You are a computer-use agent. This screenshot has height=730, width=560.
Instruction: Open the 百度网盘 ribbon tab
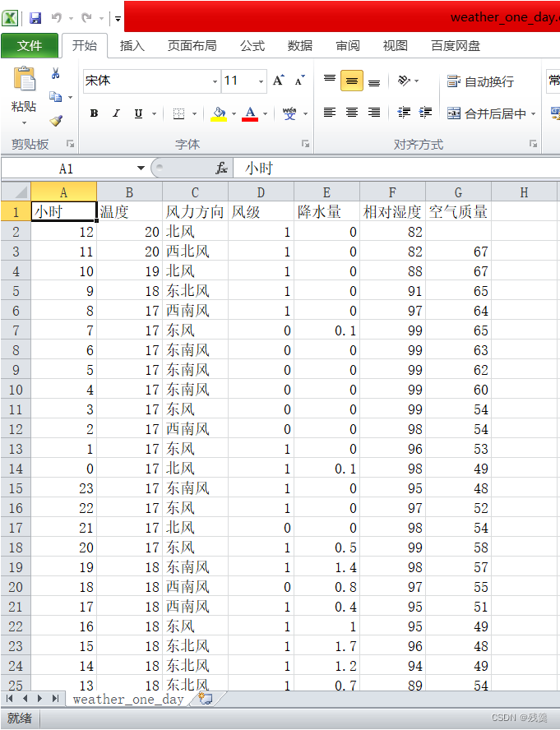coord(456,46)
